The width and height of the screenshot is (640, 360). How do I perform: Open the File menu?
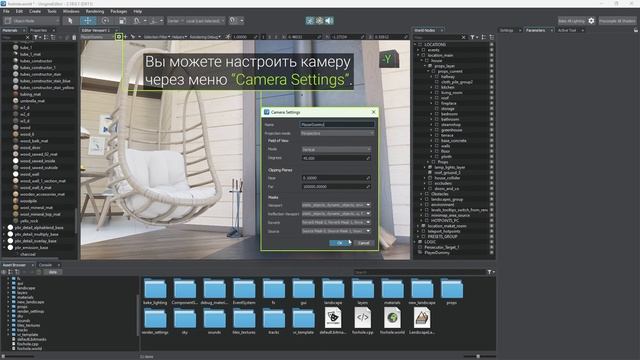(x=7, y=11)
